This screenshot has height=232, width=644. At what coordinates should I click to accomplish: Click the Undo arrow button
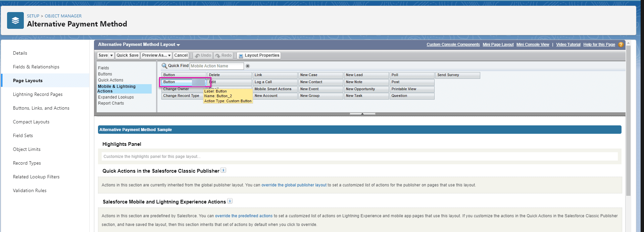pos(203,56)
